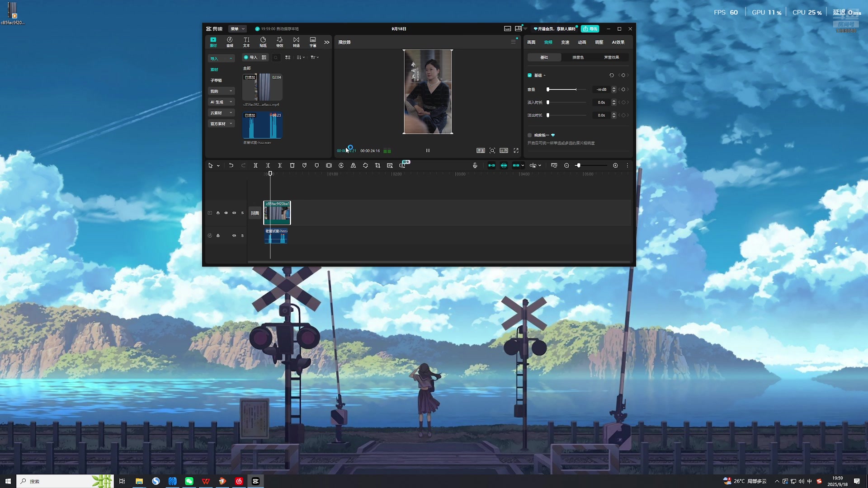Click the crop tool icon
The width and height of the screenshot is (868, 488).
377,165
